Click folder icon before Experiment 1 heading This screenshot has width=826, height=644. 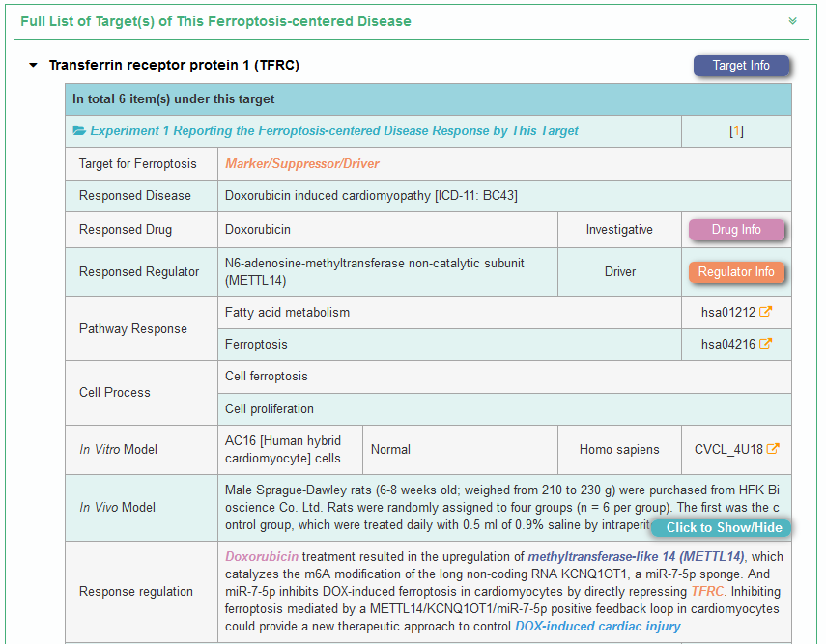80,131
